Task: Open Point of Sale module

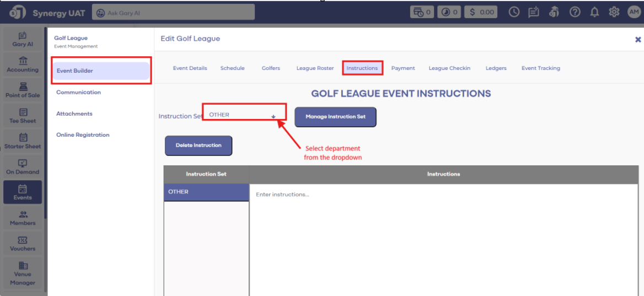Action: (23, 90)
